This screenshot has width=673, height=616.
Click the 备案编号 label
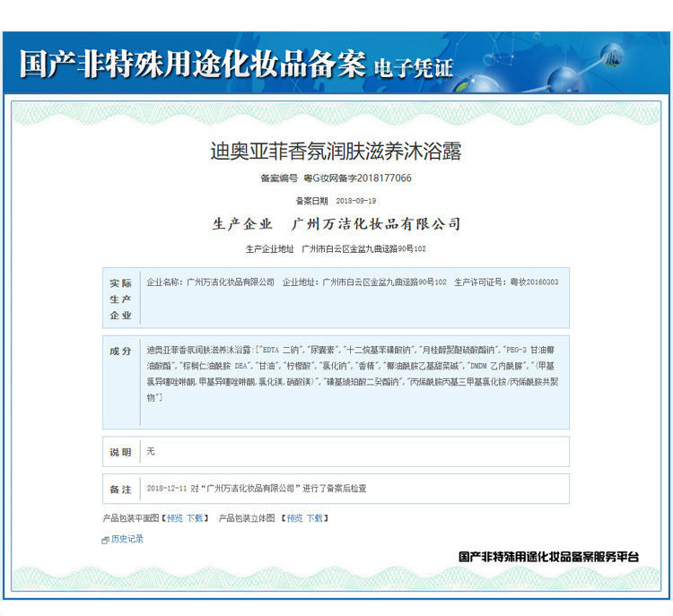[x=279, y=178]
